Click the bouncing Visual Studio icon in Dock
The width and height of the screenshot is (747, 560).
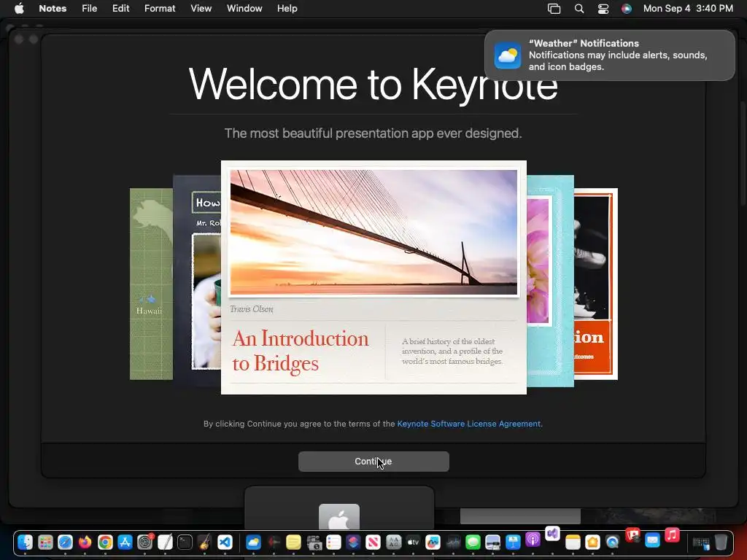tap(553, 533)
